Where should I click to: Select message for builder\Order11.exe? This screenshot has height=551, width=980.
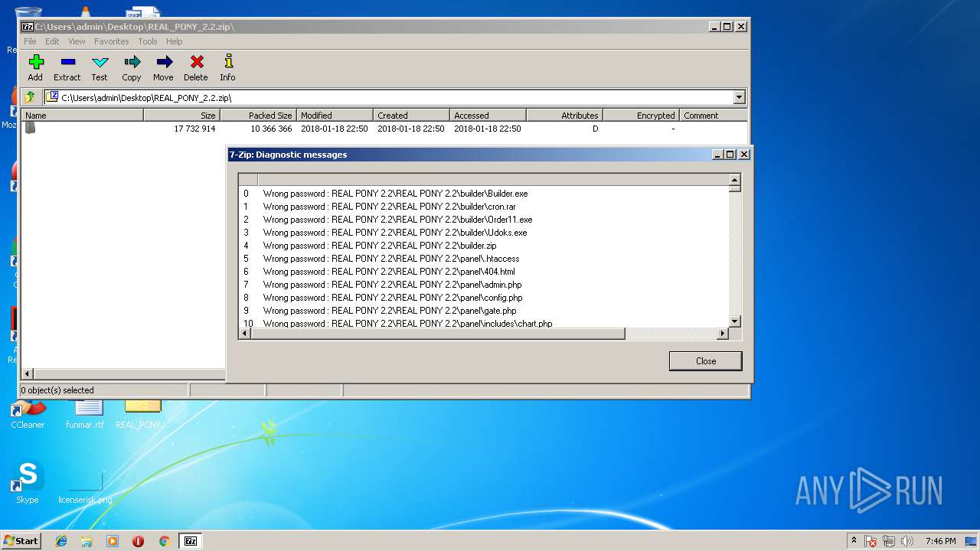pyautogui.click(x=484, y=220)
